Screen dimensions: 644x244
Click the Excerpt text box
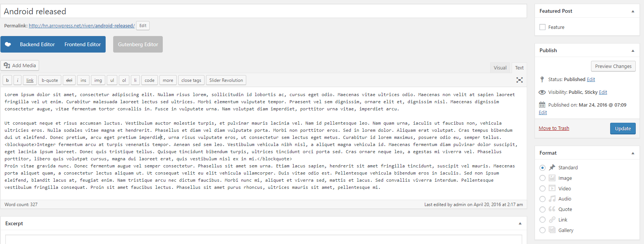tap(264, 239)
